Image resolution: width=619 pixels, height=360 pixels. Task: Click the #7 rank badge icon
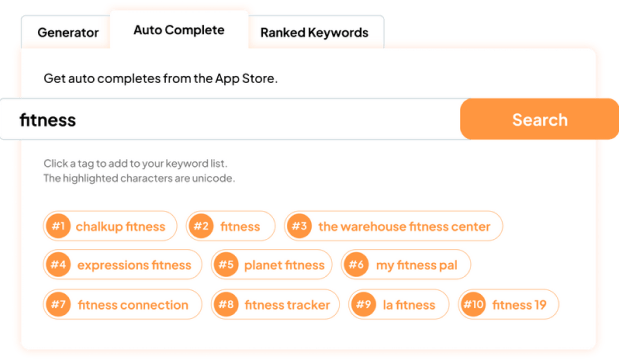58,304
